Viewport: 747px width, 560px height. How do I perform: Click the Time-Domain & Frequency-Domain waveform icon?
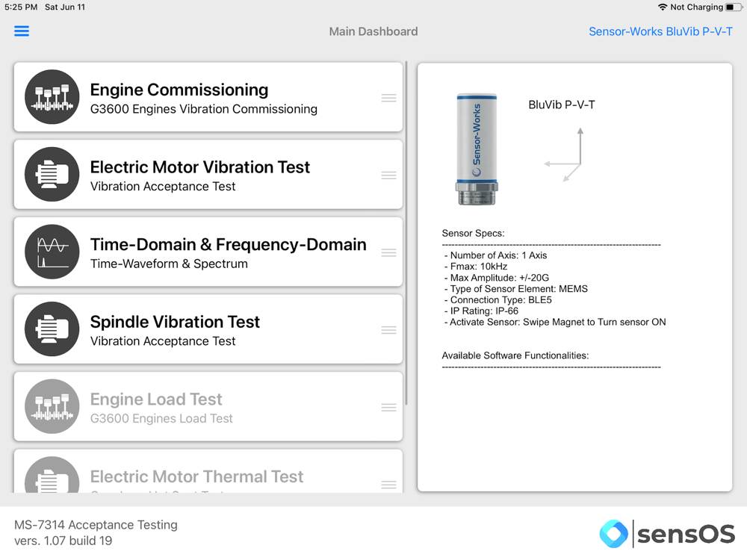(52, 252)
